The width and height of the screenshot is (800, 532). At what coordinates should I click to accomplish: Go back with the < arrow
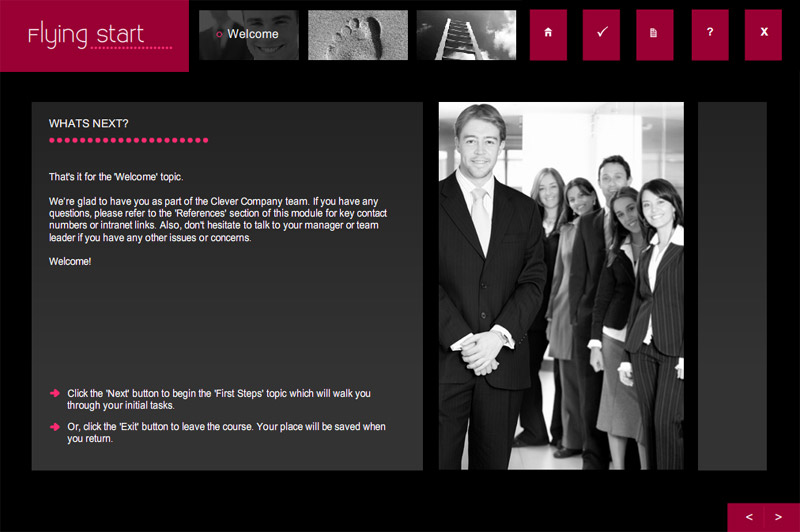point(748,517)
